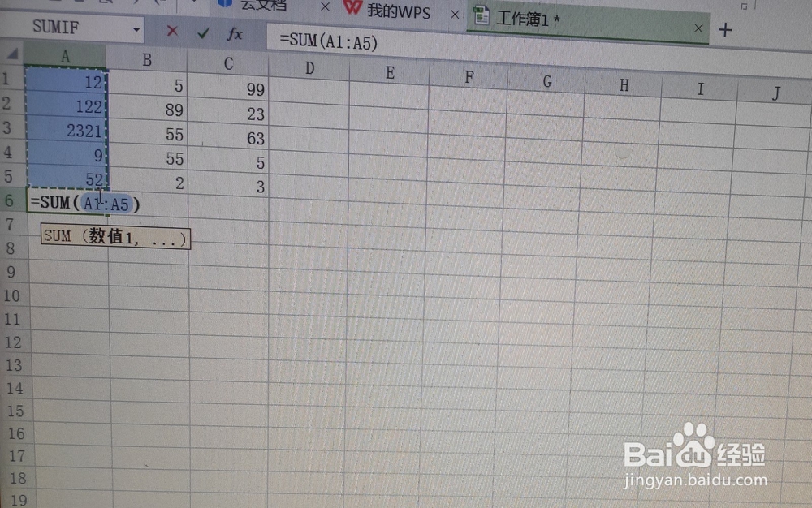Close the 我的WPS tab
The width and height of the screenshot is (812, 508).
pyautogui.click(x=455, y=15)
